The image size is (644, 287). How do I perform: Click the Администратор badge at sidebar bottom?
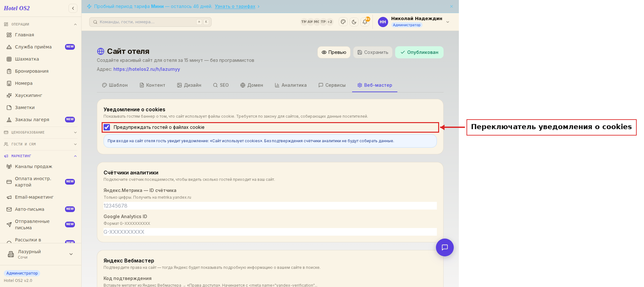click(x=22, y=273)
